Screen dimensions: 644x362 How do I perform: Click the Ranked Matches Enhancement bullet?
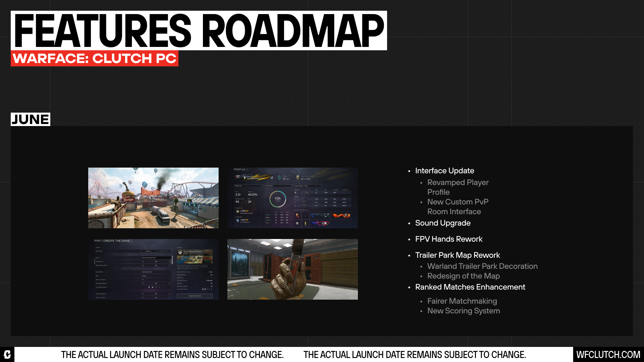pyautogui.click(x=470, y=287)
